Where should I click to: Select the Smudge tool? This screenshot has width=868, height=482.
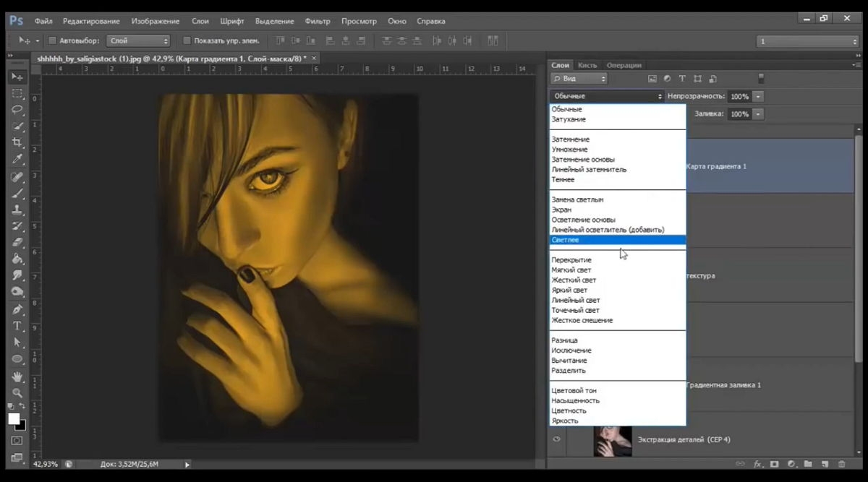pos(17,277)
